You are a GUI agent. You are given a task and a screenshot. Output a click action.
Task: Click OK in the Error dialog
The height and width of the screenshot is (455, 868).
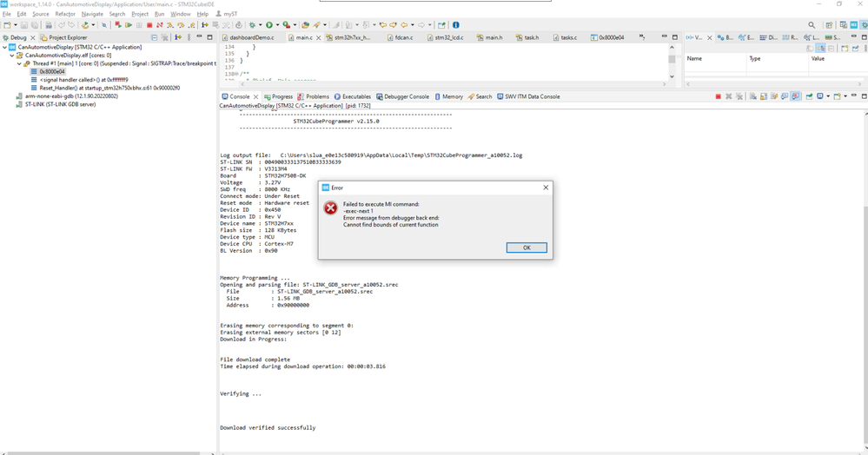527,247
